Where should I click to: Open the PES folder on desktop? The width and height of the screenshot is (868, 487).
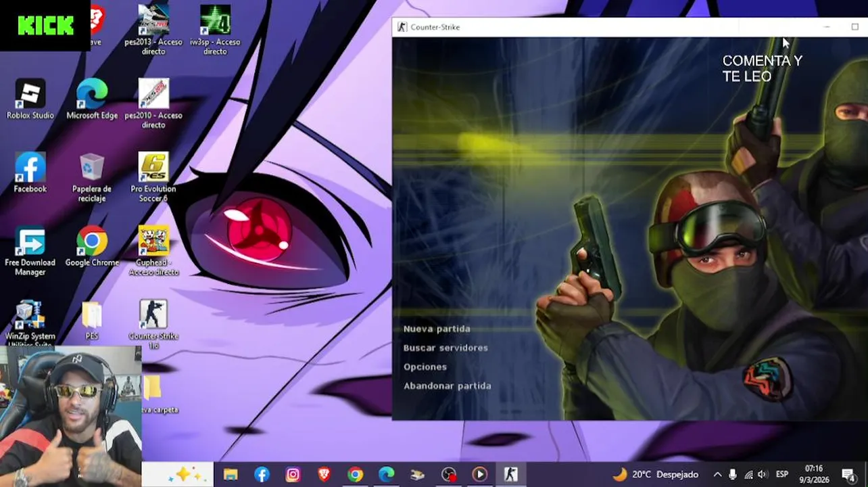[92, 321]
